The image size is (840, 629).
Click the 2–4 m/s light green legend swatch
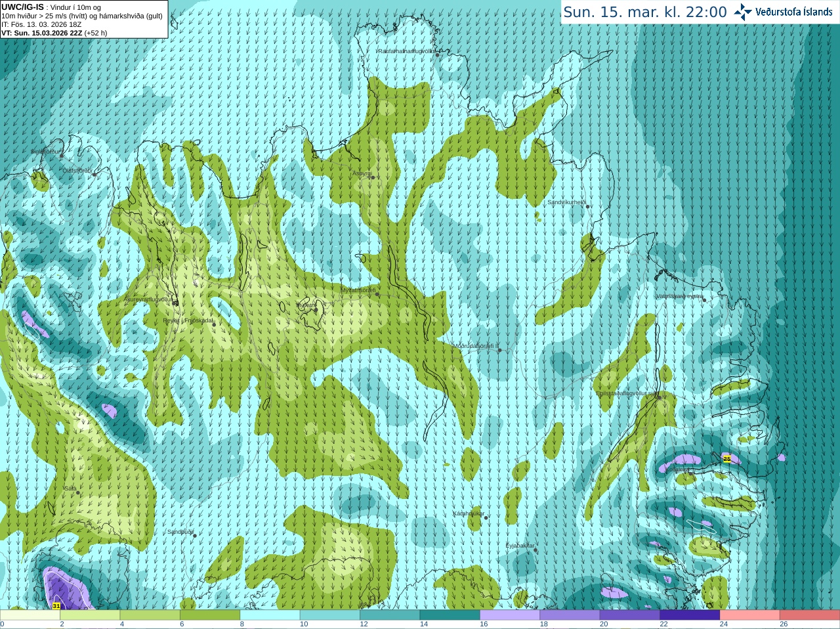90,615
